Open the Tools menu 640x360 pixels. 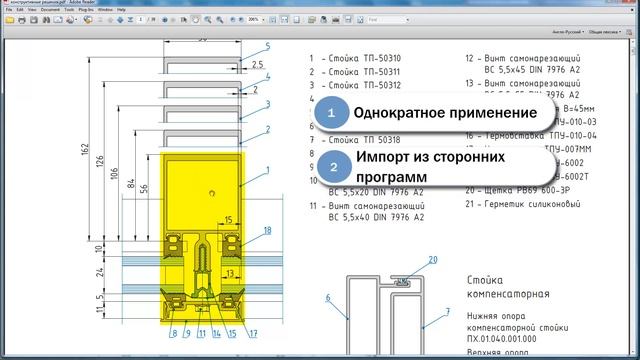pos(69,10)
